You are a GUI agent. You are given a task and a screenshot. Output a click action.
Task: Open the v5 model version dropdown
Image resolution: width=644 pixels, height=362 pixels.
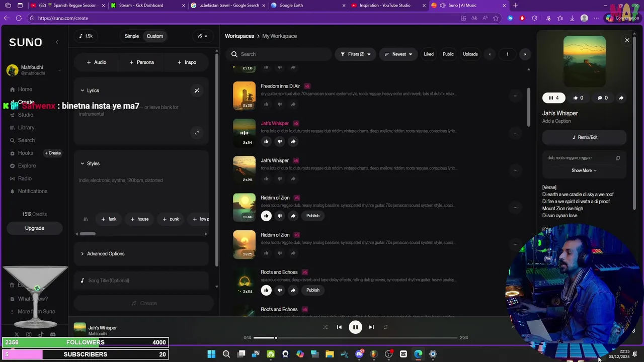202,36
